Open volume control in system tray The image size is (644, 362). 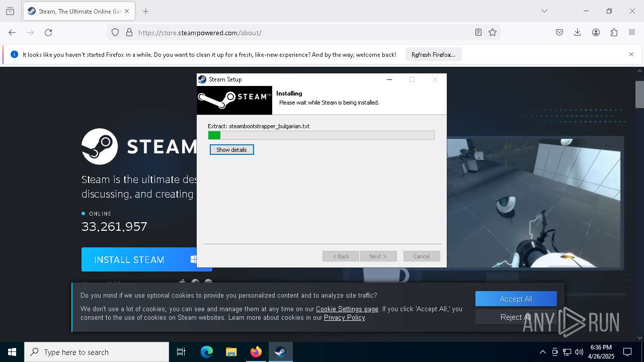coord(579,352)
